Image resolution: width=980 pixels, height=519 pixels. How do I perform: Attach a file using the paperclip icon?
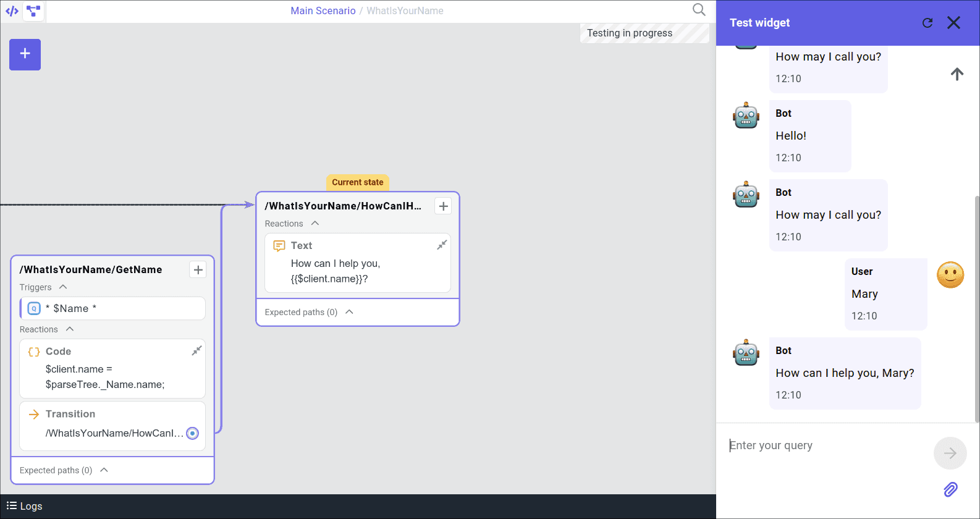950,490
